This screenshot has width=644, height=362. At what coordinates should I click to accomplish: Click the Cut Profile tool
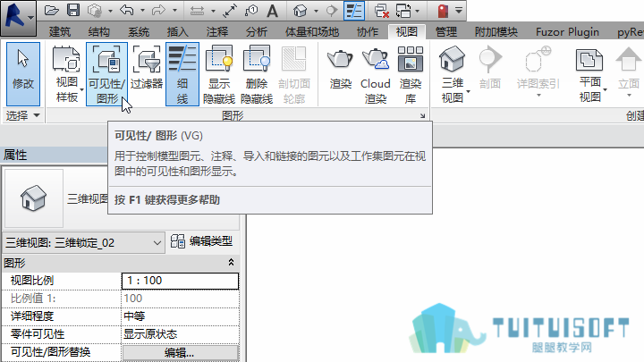tap(294, 74)
